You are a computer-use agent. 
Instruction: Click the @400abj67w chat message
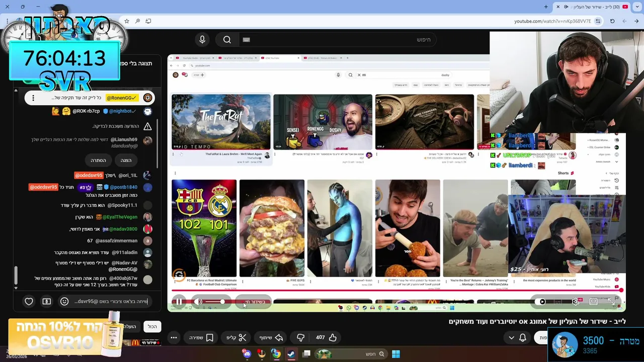(x=93, y=281)
